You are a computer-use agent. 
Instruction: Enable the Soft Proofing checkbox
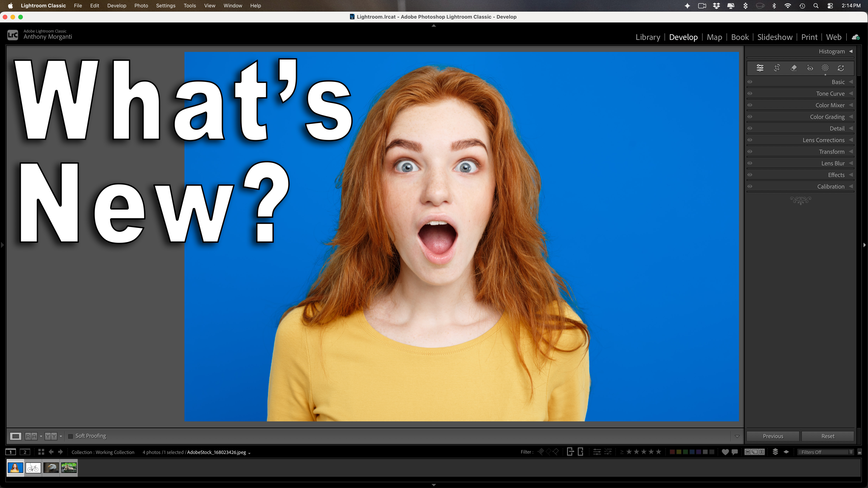[70, 436]
